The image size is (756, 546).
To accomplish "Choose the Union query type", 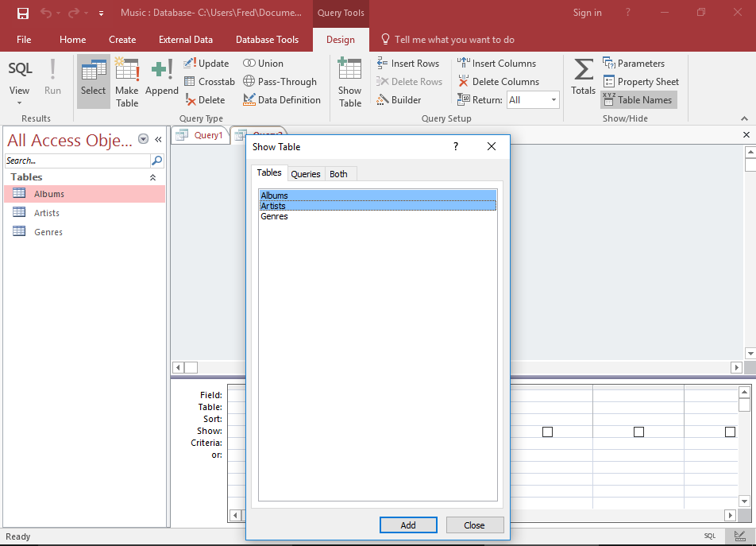I will (x=263, y=64).
